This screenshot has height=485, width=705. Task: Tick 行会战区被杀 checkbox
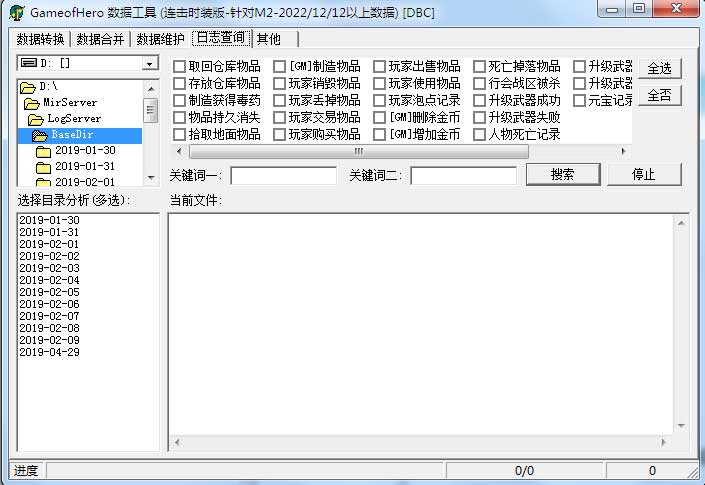click(x=480, y=84)
